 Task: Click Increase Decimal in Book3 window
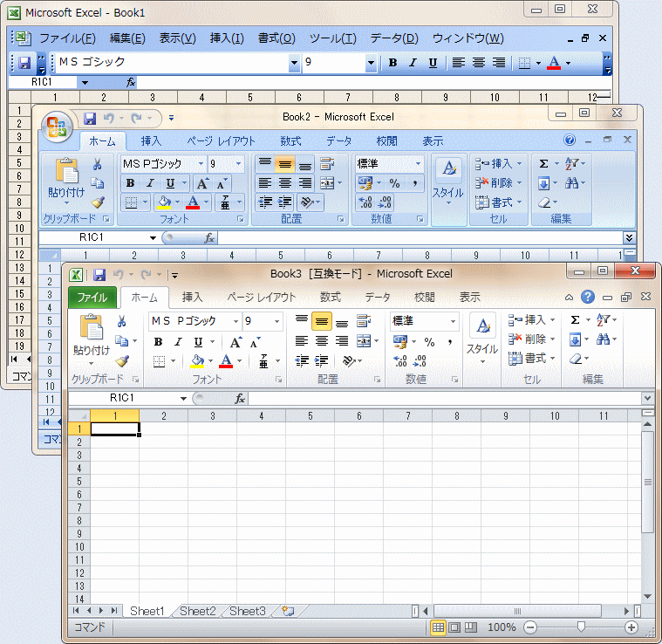(x=400, y=361)
